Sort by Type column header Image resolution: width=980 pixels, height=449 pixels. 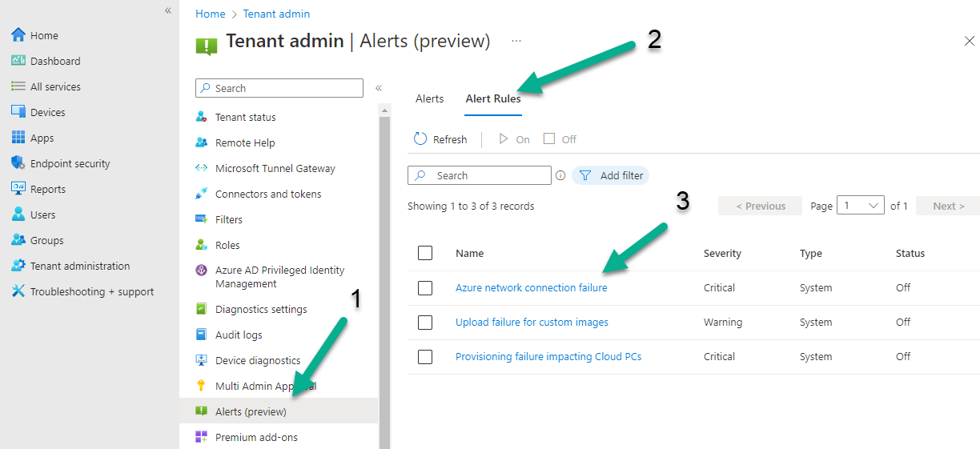coord(811,253)
